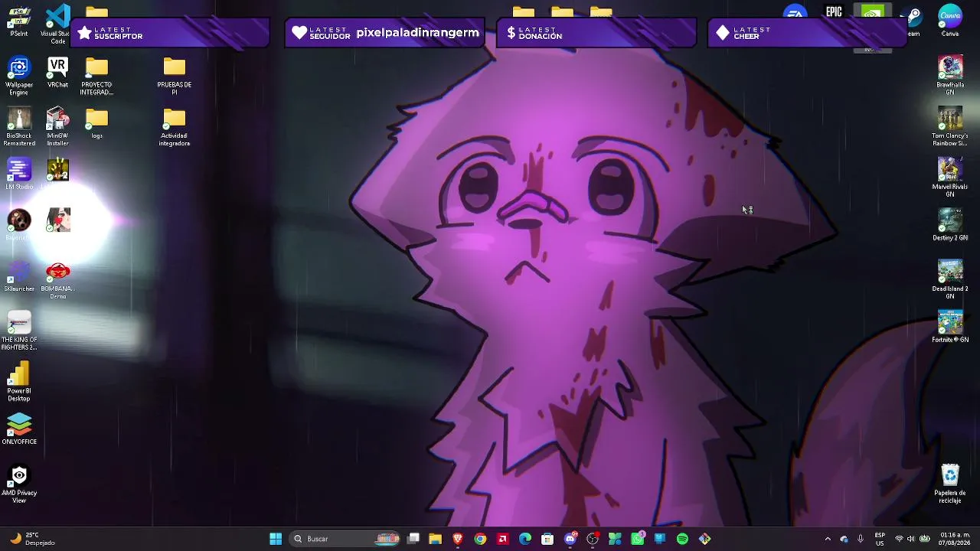Open the clock and date flyout
980x551 pixels.
(955, 539)
